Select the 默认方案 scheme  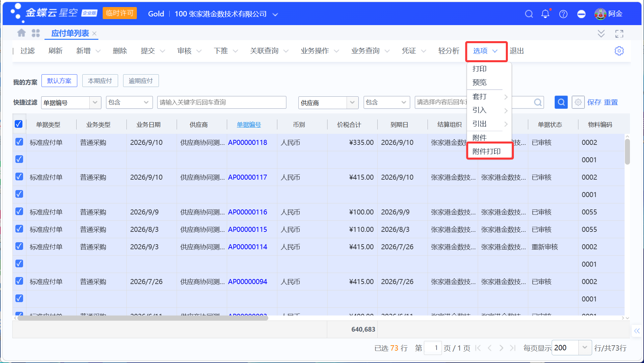59,81
